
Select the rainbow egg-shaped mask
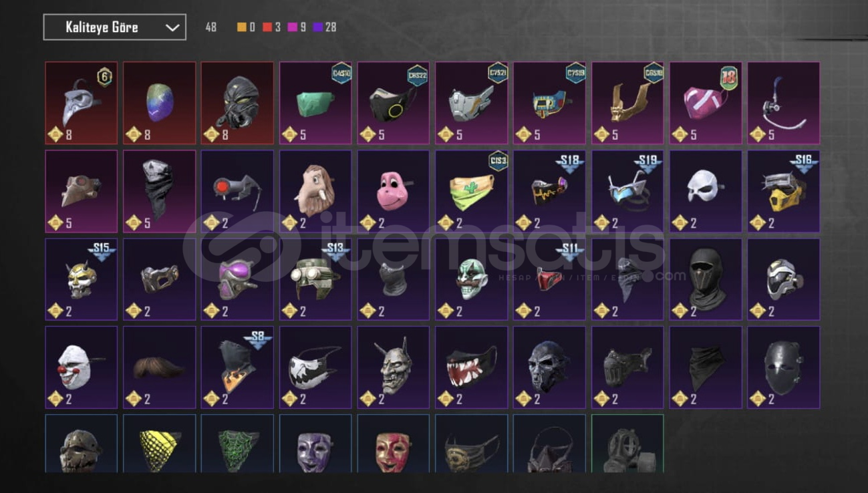pyautogui.click(x=160, y=103)
